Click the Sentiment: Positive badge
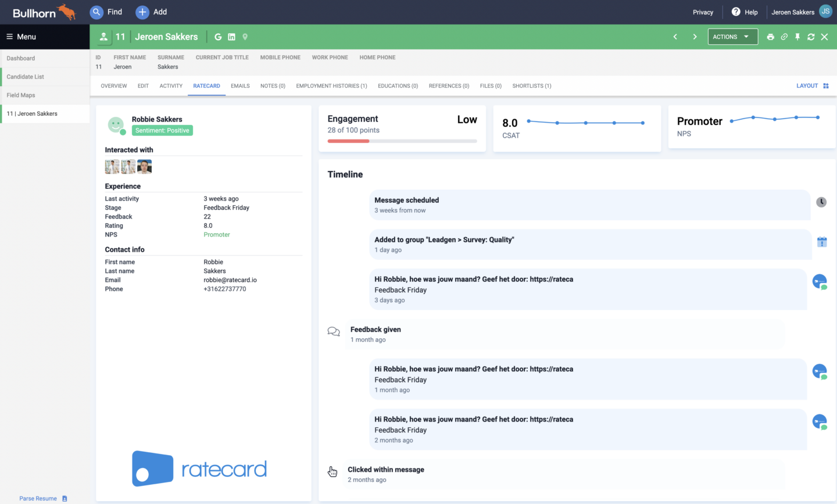This screenshot has width=837, height=504. [x=162, y=131]
